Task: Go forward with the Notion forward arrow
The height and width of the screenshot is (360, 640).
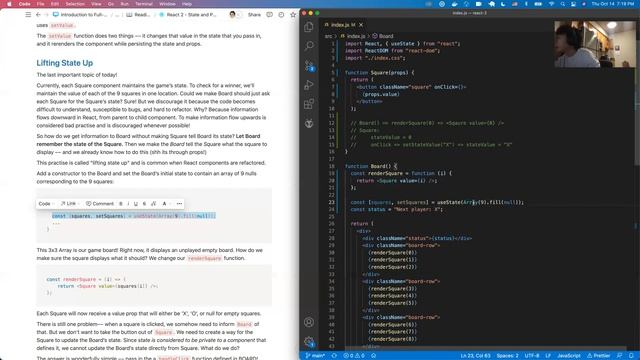Action: [46, 15]
